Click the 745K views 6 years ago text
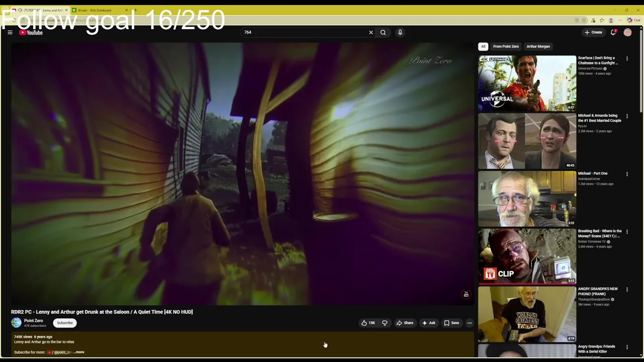Image resolution: width=644 pixels, height=362 pixels. coord(33,337)
